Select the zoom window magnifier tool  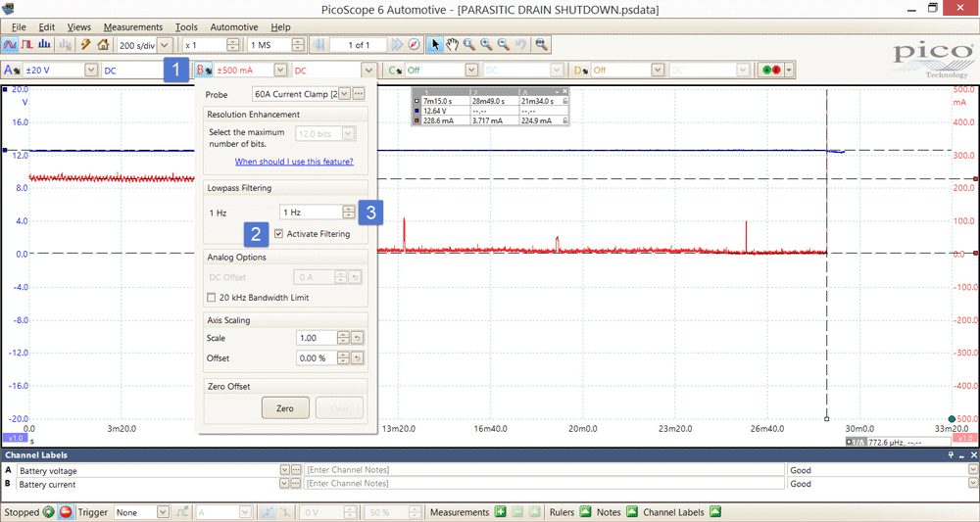468,45
